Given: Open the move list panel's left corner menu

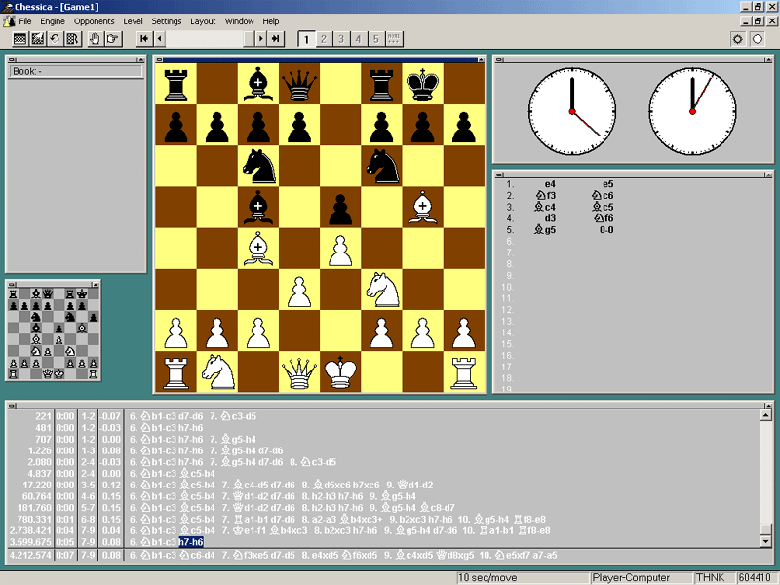Looking at the screenshot, I should click(499, 175).
